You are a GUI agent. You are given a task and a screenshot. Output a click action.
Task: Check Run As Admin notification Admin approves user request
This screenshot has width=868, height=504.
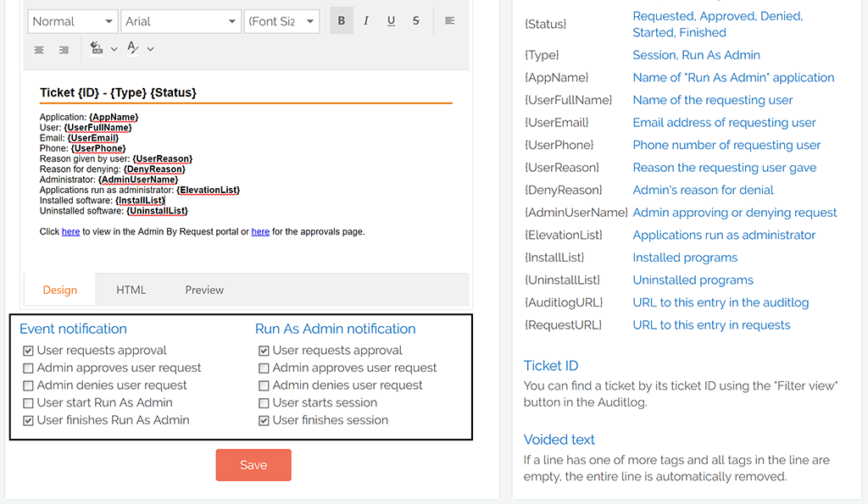(264, 368)
